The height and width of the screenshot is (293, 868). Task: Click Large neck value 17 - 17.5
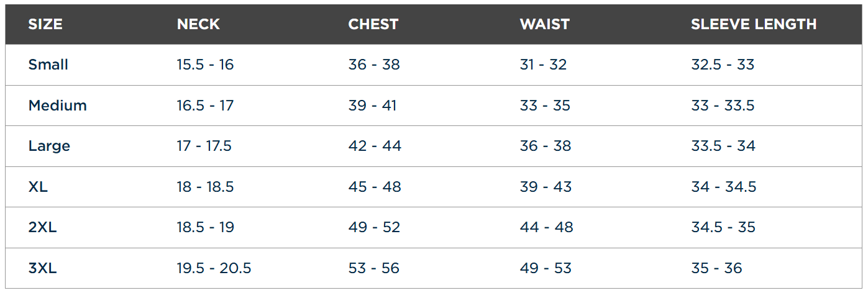[204, 146]
